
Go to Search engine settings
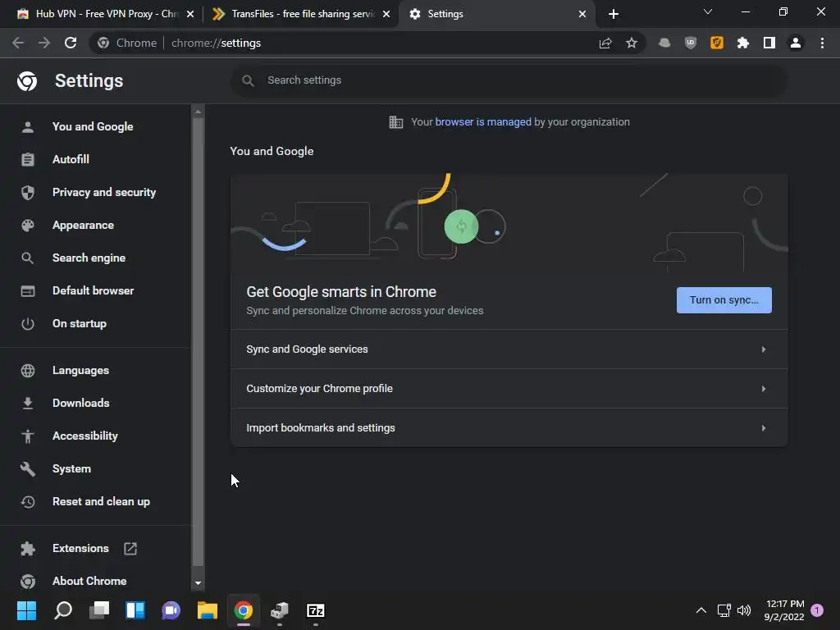pos(89,258)
